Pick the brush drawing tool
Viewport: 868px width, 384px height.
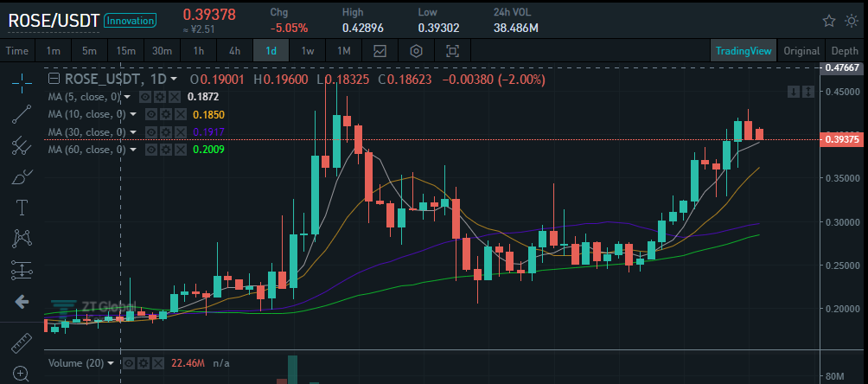(22, 176)
